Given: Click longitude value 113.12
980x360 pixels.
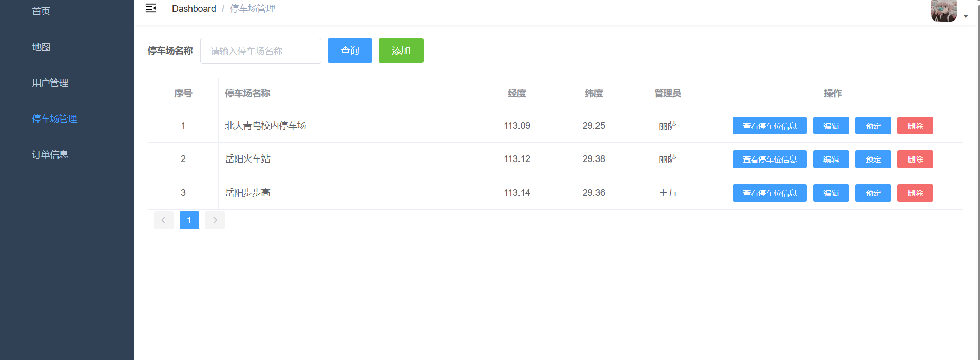Looking at the screenshot, I should (x=516, y=159).
